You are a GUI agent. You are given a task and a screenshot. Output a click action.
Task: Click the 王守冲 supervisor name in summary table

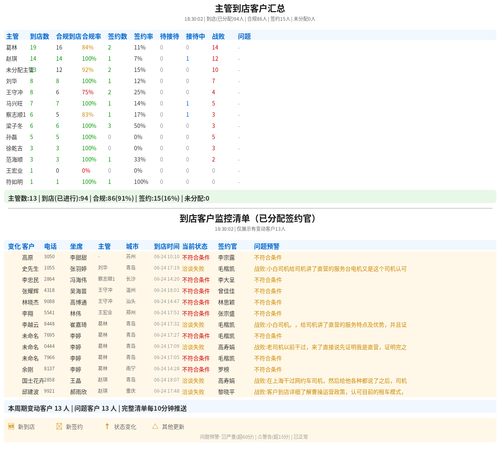tap(14, 92)
